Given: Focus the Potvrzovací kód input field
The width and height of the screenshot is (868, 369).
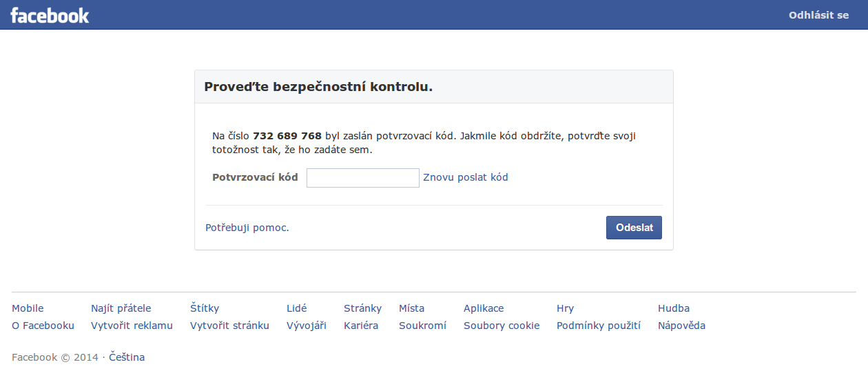Looking at the screenshot, I should click(363, 178).
